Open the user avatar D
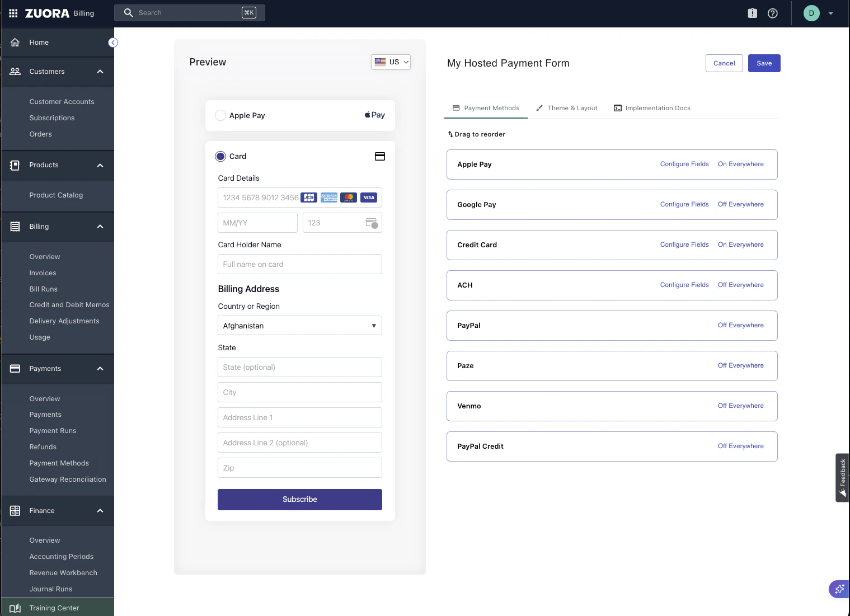This screenshot has width=850, height=616. click(x=811, y=13)
